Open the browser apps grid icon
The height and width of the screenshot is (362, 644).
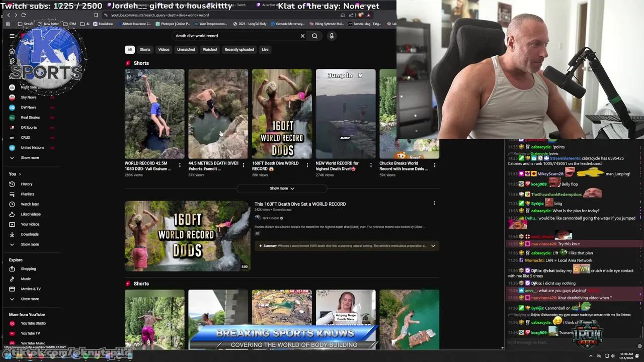coord(8,24)
